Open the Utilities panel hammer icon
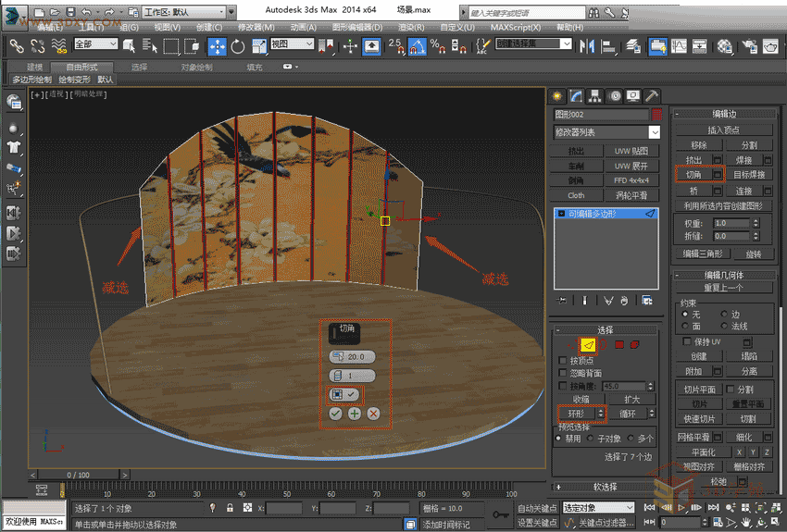This screenshot has width=787, height=532. 652,95
